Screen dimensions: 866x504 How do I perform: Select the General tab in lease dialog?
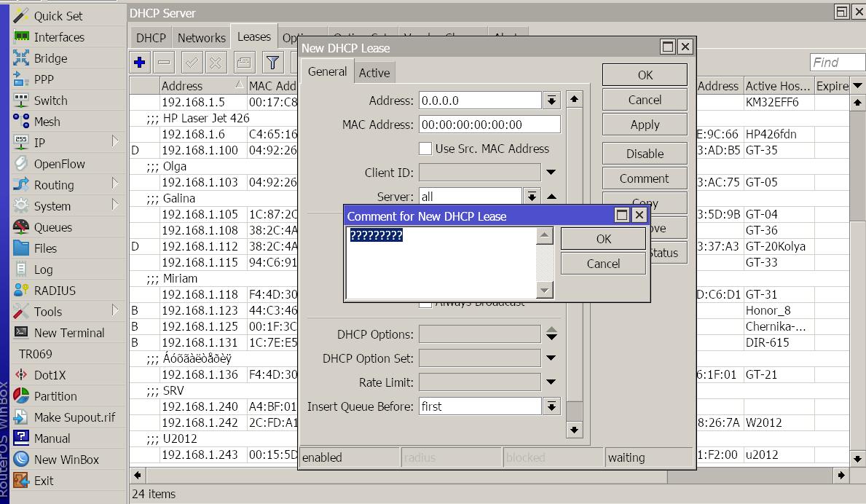[328, 71]
